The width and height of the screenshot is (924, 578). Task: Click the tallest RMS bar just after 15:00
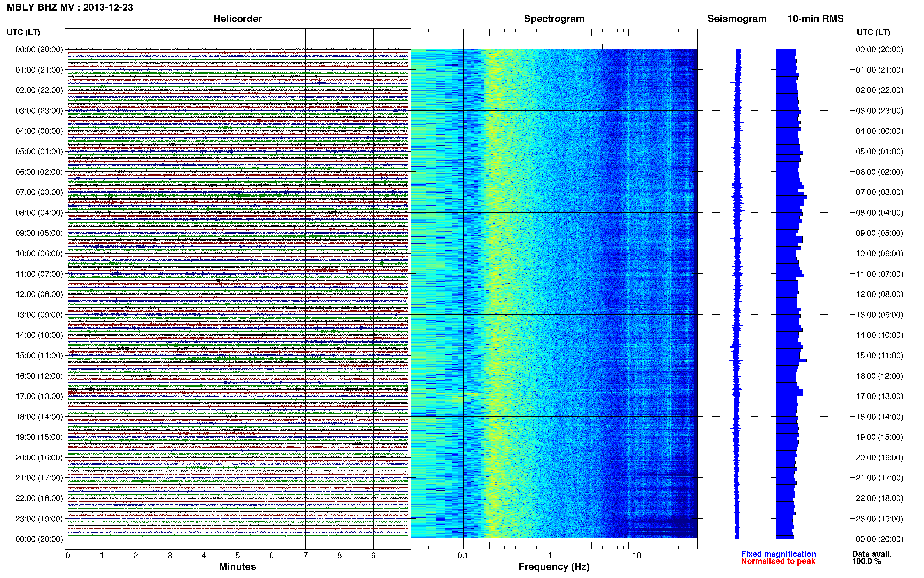[791, 360]
